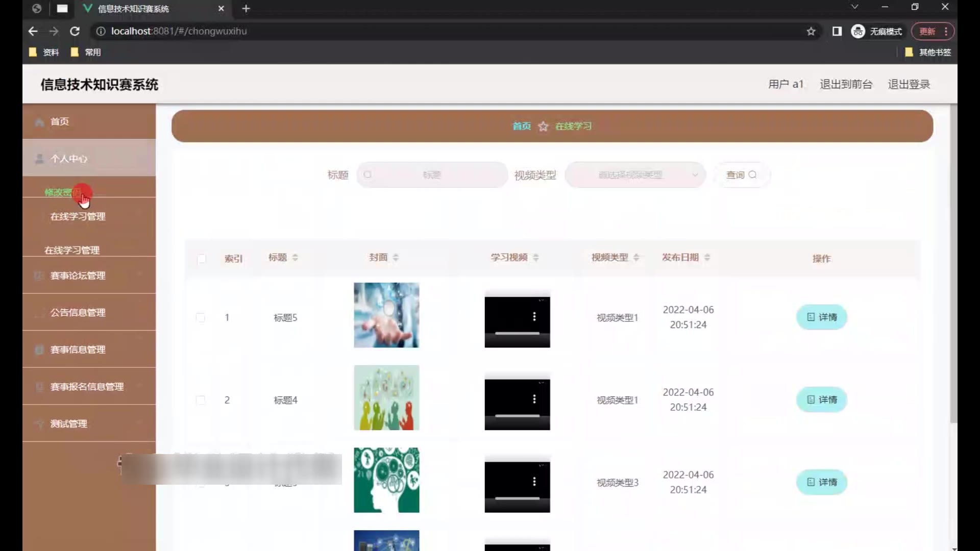Click the star icon in breadcrumb bar

(x=543, y=127)
